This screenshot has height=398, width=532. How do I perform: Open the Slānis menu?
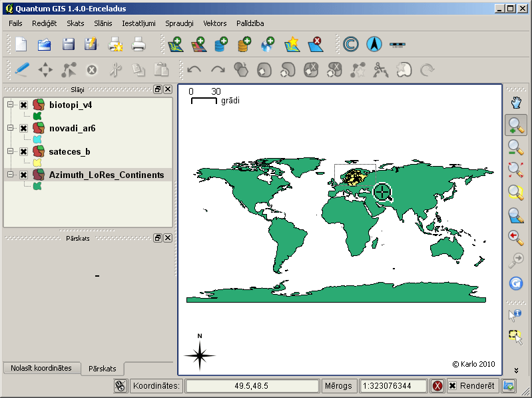click(x=103, y=23)
